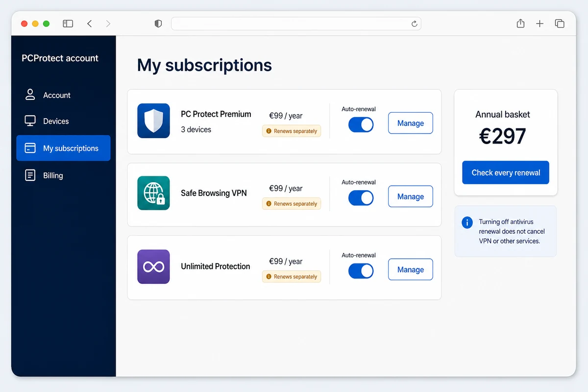Manage the Unlimited Protection subscription

point(411,269)
